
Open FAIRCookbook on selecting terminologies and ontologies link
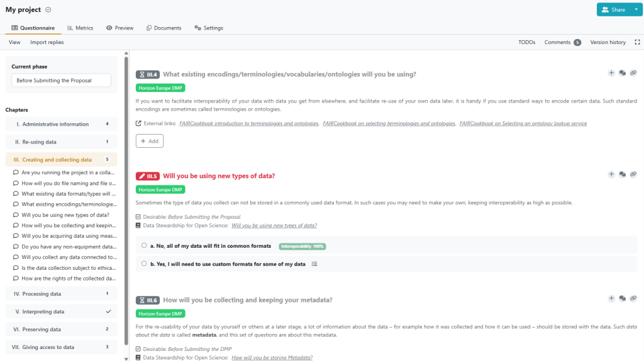[389, 123]
